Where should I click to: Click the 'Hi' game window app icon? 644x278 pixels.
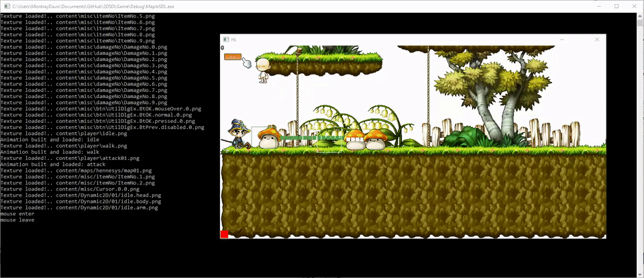225,40
